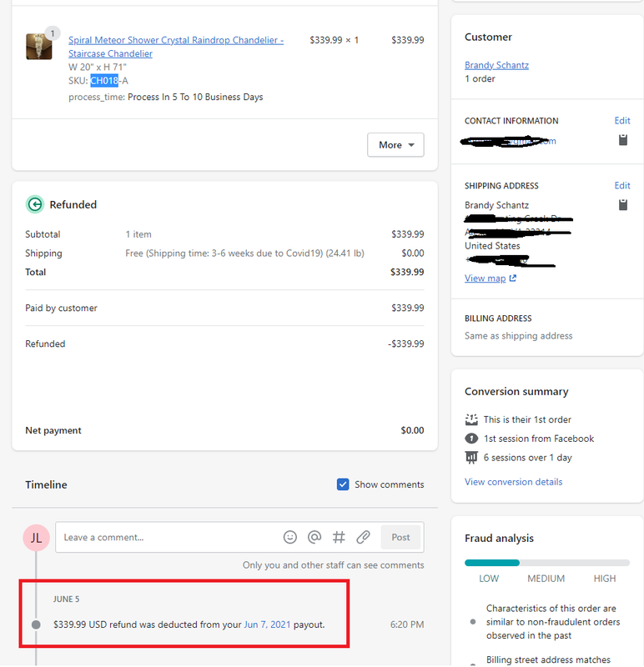The image size is (644, 667).
Task: Edit the shipping address
Action: point(621,185)
